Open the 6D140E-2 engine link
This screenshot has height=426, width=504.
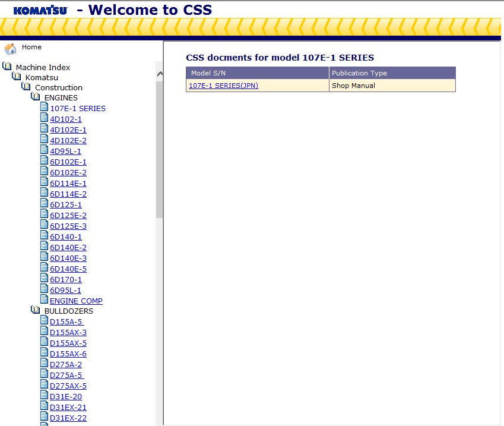coord(68,247)
